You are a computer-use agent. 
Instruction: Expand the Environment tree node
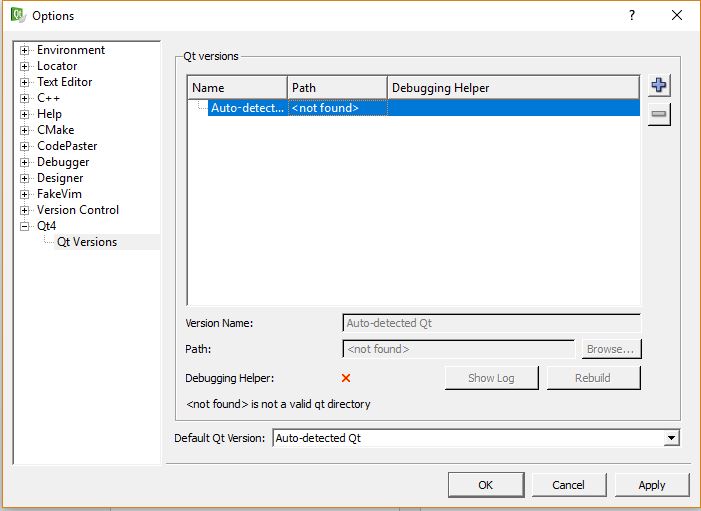click(25, 51)
